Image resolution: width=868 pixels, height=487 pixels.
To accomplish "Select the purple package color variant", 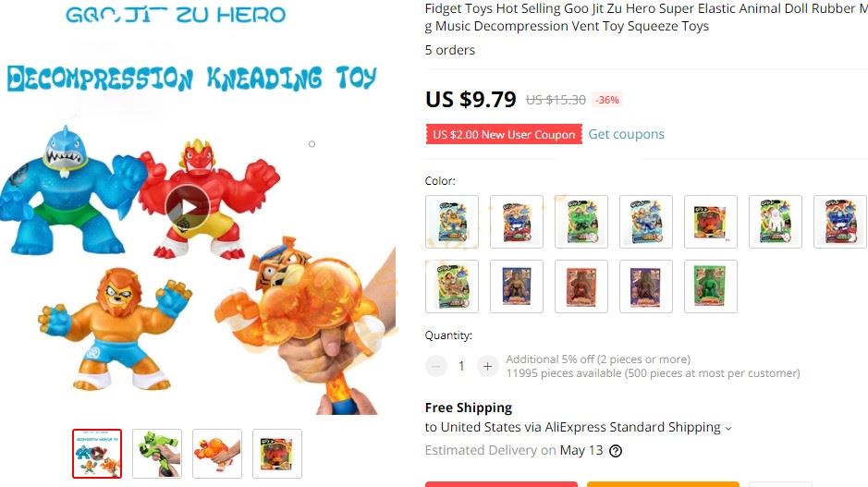I will point(646,286).
